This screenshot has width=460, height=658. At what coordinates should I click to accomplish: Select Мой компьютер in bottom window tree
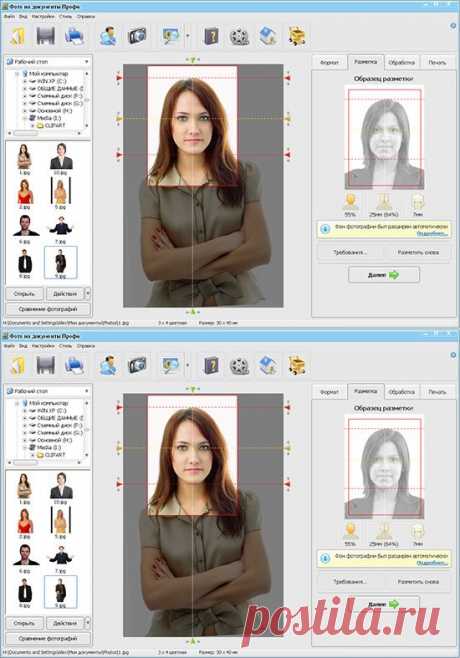48,403
